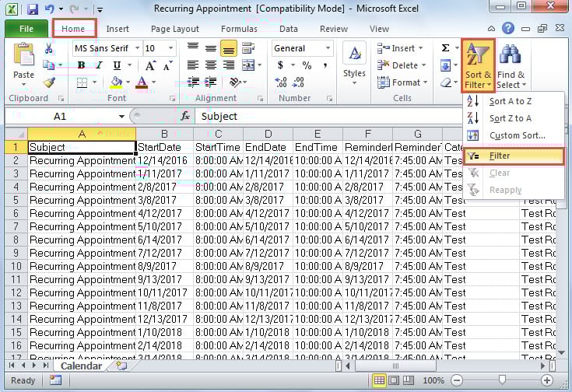Apply the yellow Fill Color bucket
The height and width of the screenshot is (392, 572).
tap(116, 82)
